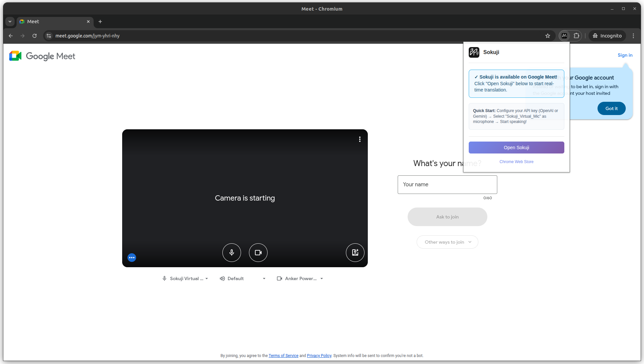This screenshot has height=364, width=644.
Task: Click the Your name input field
Action: pos(447,185)
